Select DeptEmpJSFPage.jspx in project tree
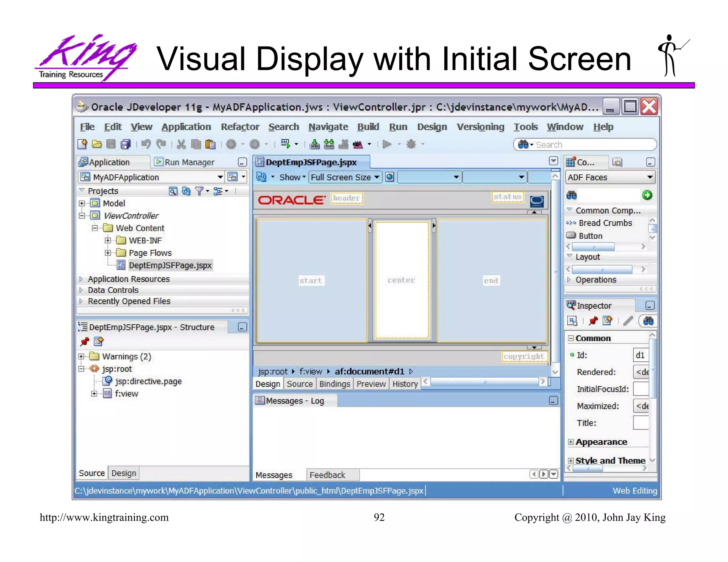This screenshot has height=562, width=728. pos(170,265)
